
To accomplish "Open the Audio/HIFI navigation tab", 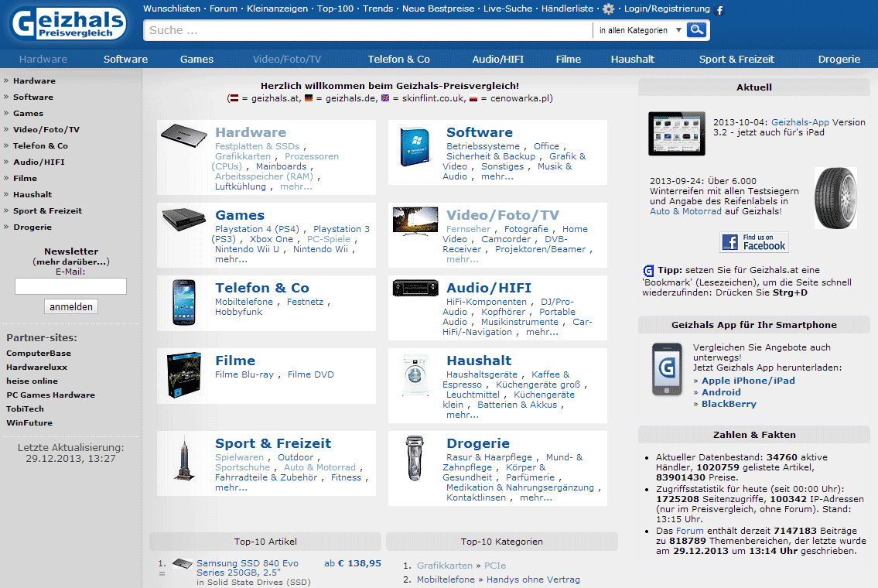I will tap(498, 59).
